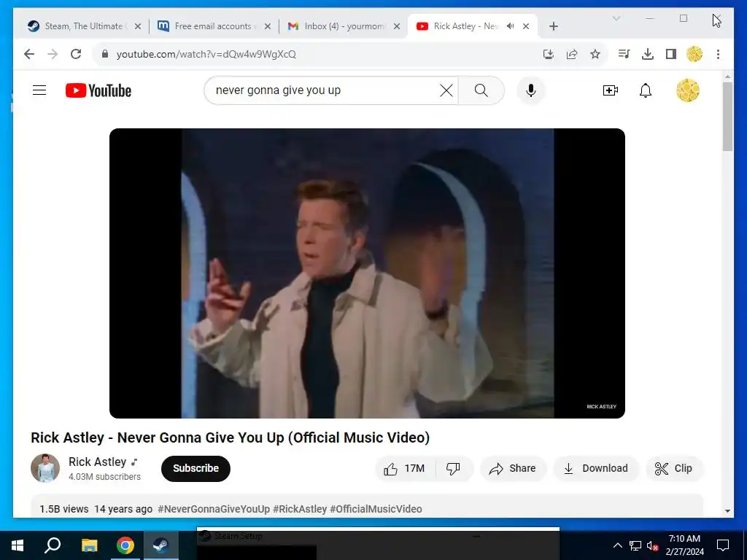The image size is (747, 560).
Task: Open the Create video camera icon
Action: (611, 90)
